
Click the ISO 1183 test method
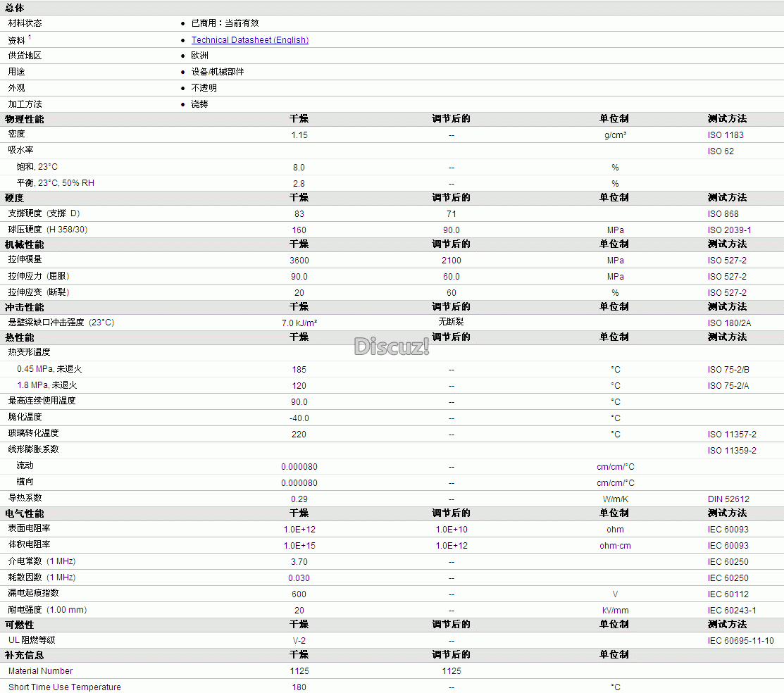click(x=726, y=135)
